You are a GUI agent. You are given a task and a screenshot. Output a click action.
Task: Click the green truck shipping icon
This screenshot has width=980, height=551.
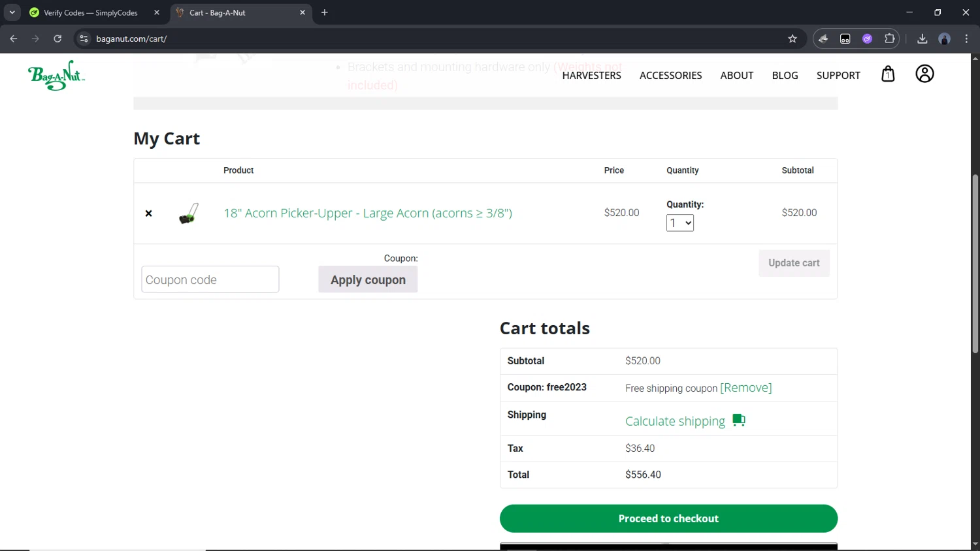[739, 420]
